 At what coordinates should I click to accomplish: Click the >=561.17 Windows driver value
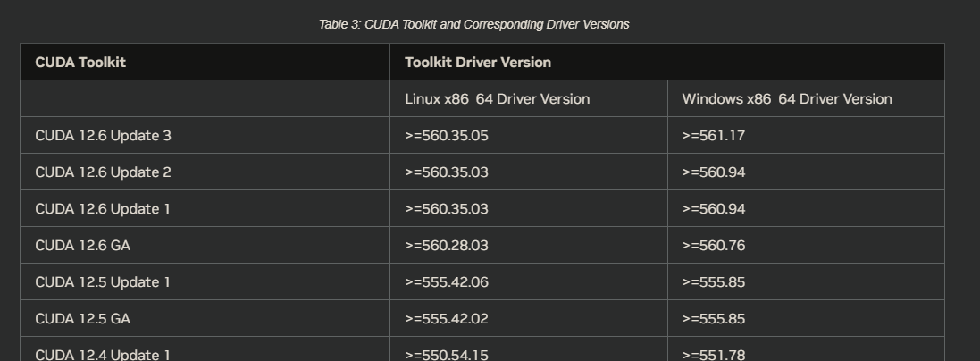713,135
